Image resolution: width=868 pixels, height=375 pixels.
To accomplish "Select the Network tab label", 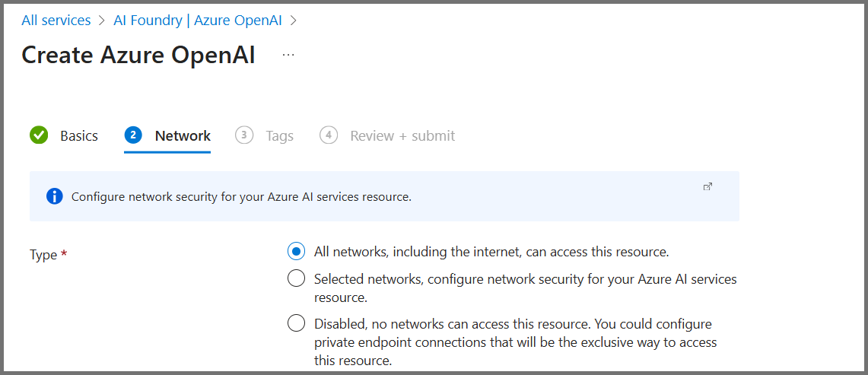I will (x=183, y=136).
